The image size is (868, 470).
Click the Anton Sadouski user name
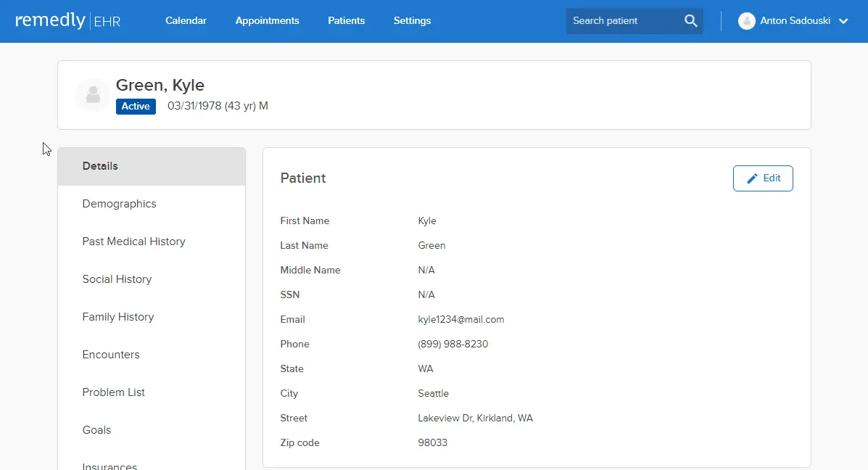[795, 20]
